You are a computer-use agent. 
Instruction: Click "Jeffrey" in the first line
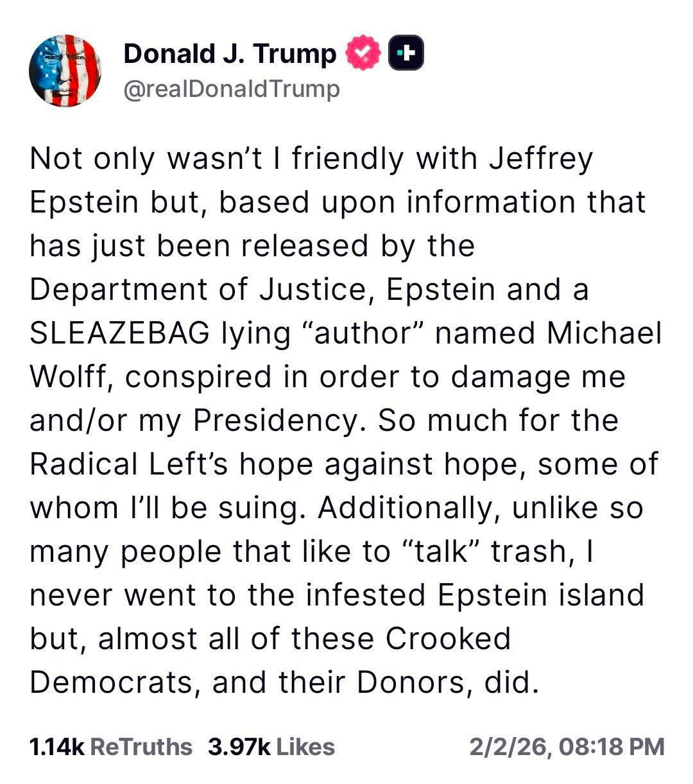[x=541, y=159]
